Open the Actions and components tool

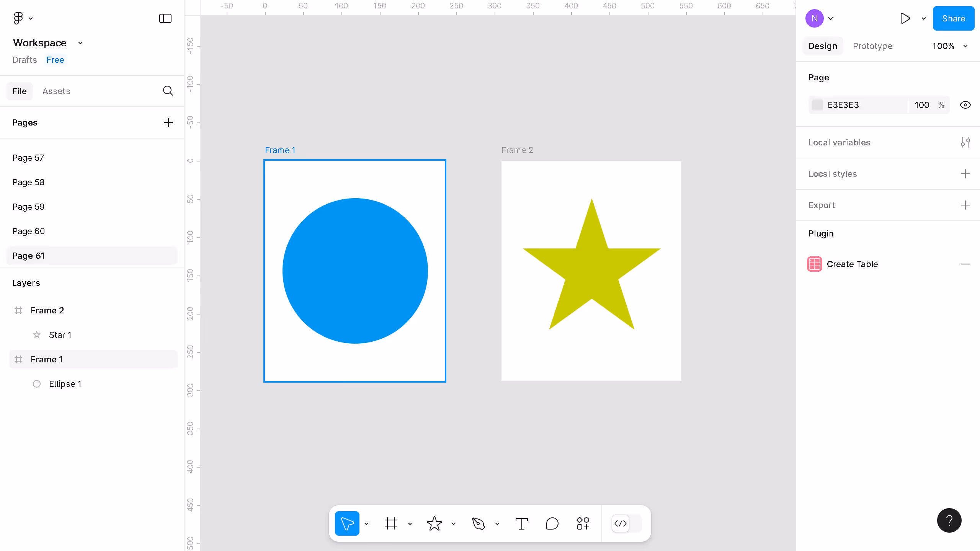[x=583, y=523]
